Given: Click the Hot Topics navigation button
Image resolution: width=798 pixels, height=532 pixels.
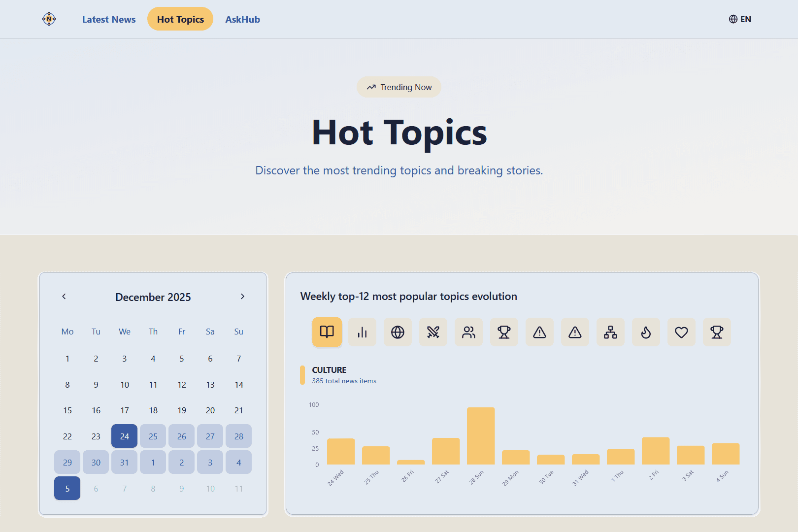Looking at the screenshot, I should [x=180, y=19].
